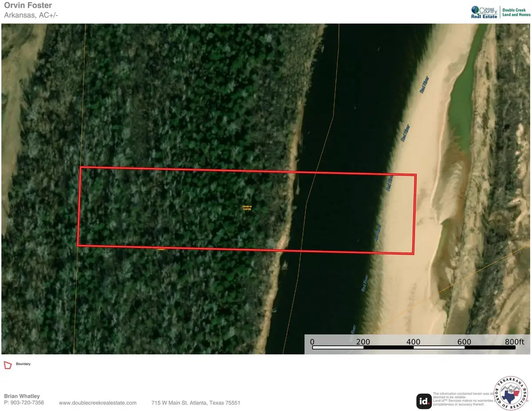Click the red Boundary legend icon

[8, 365]
